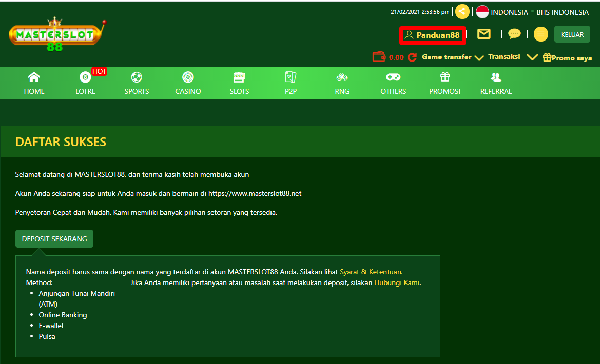The height and width of the screenshot is (364, 600).
Task: Click the Indonesia flag icon
Action: tap(482, 11)
